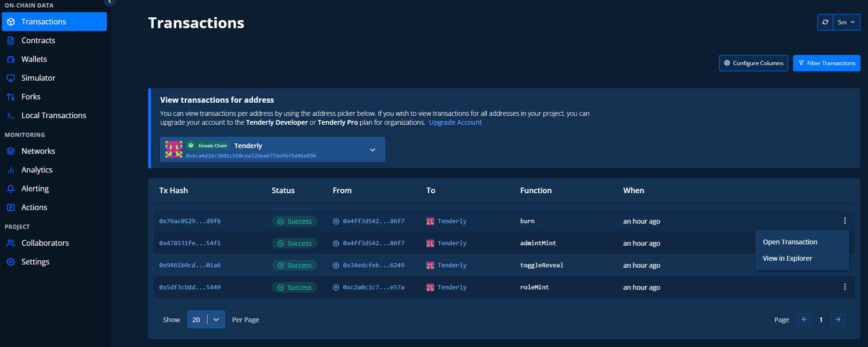Click the Simulator monitor icon
Image resolution: width=868 pixels, height=347 pixels.
[x=11, y=78]
